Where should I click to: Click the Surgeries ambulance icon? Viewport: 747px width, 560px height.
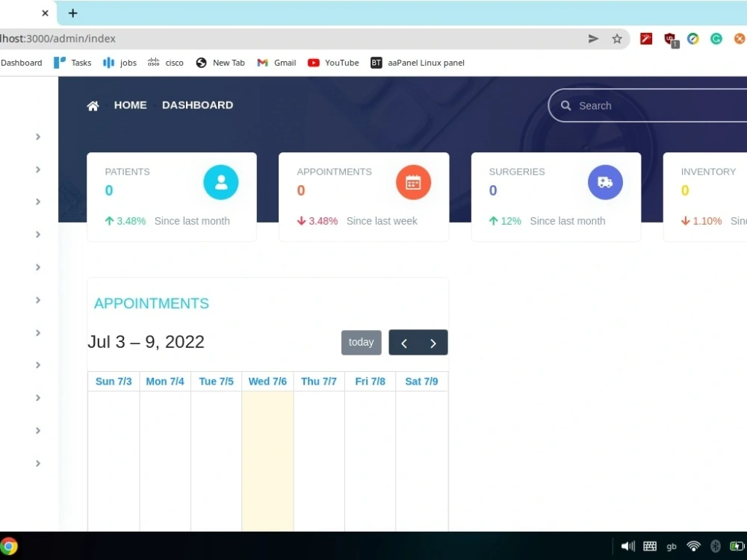coord(605,182)
